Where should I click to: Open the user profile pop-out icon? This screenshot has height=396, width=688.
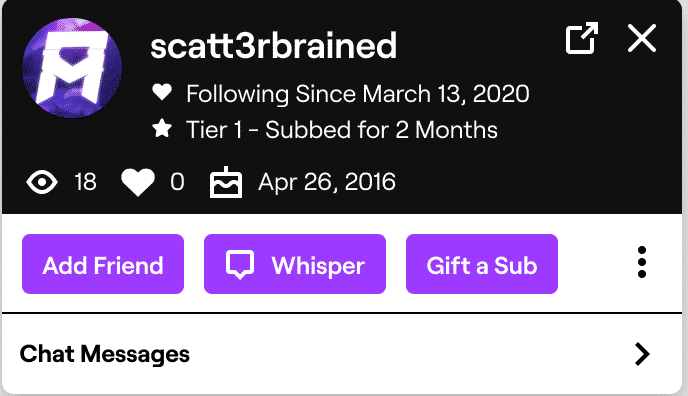tap(582, 38)
